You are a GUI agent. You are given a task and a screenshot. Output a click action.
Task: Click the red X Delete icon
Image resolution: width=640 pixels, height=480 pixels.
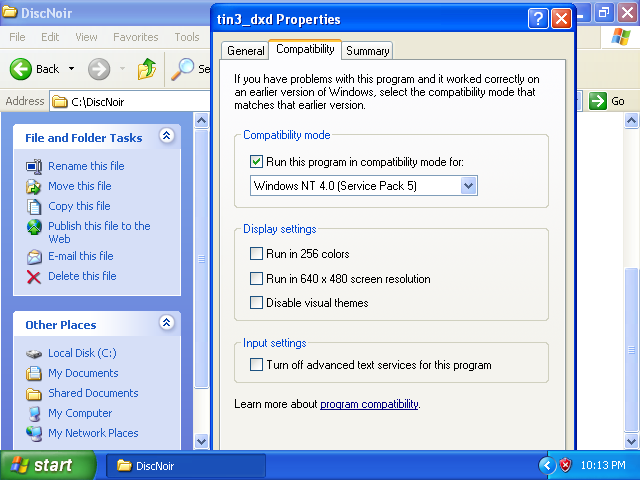(34, 277)
